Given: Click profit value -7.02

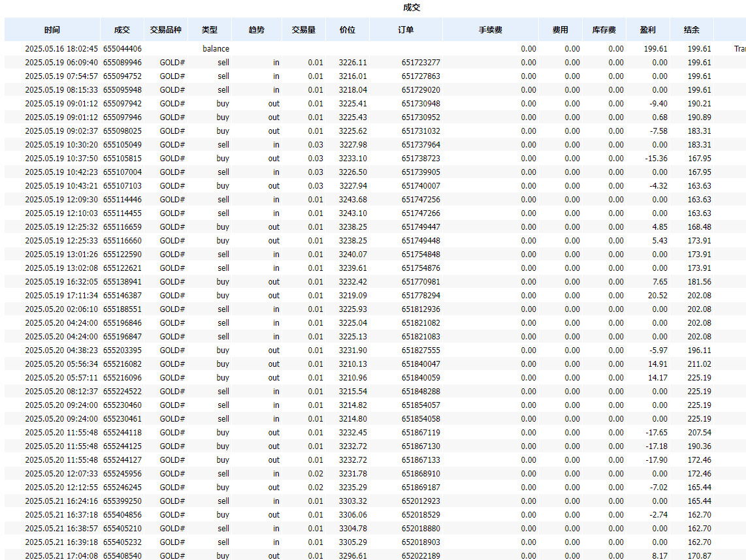Looking at the screenshot, I should 658,488.
